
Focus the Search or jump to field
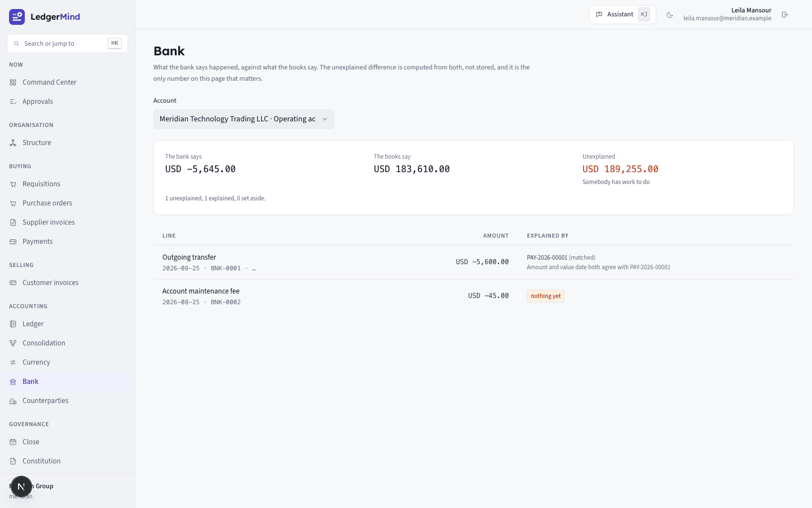coord(68,43)
